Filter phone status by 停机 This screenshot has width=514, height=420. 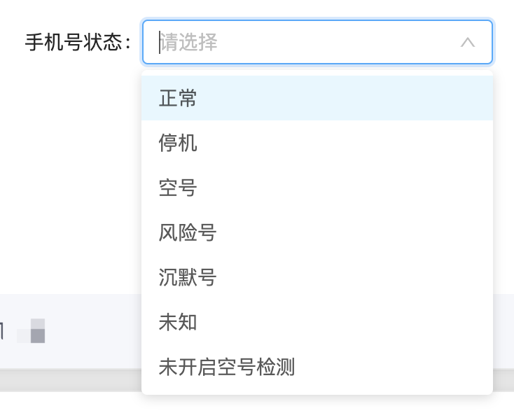tap(317, 143)
